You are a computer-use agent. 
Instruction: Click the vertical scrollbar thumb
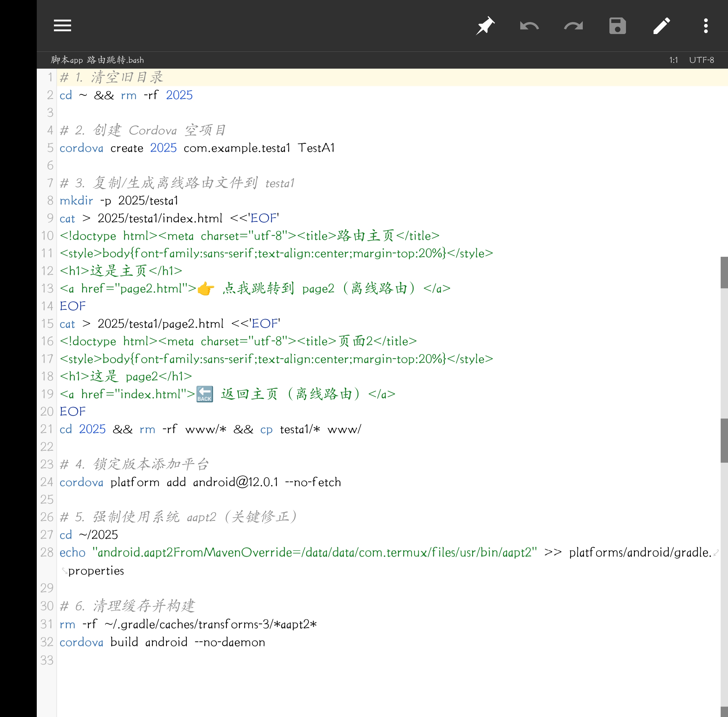[x=724, y=272]
